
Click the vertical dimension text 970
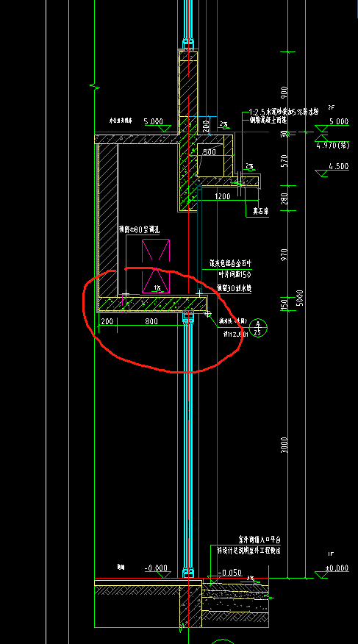click(x=284, y=254)
